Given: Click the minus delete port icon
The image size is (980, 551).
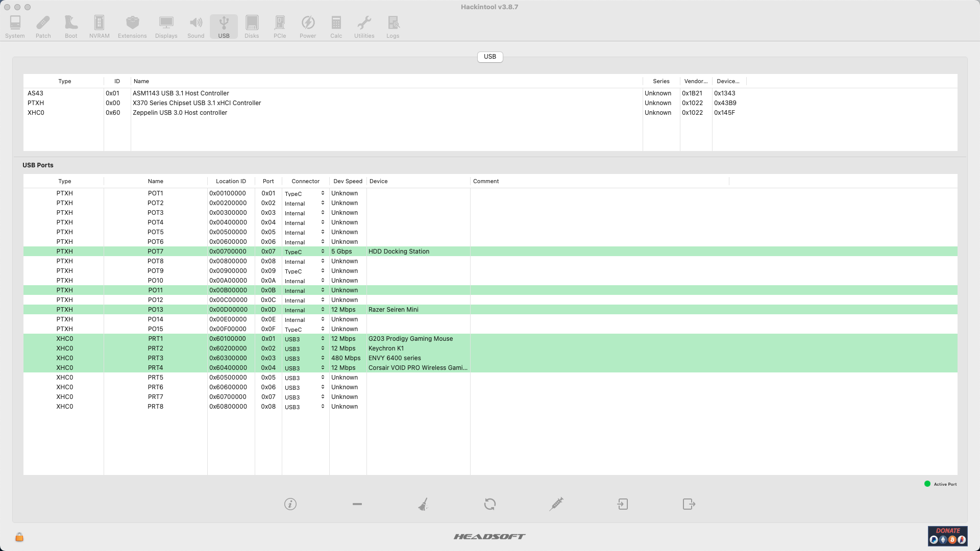Looking at the screenshot, I should point(357,504).
